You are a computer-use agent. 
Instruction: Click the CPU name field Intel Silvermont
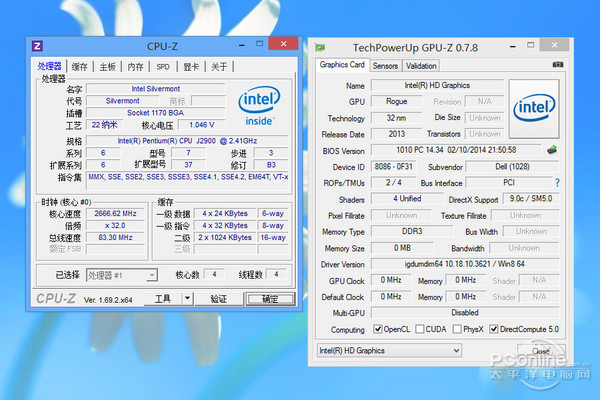(156, 89)
